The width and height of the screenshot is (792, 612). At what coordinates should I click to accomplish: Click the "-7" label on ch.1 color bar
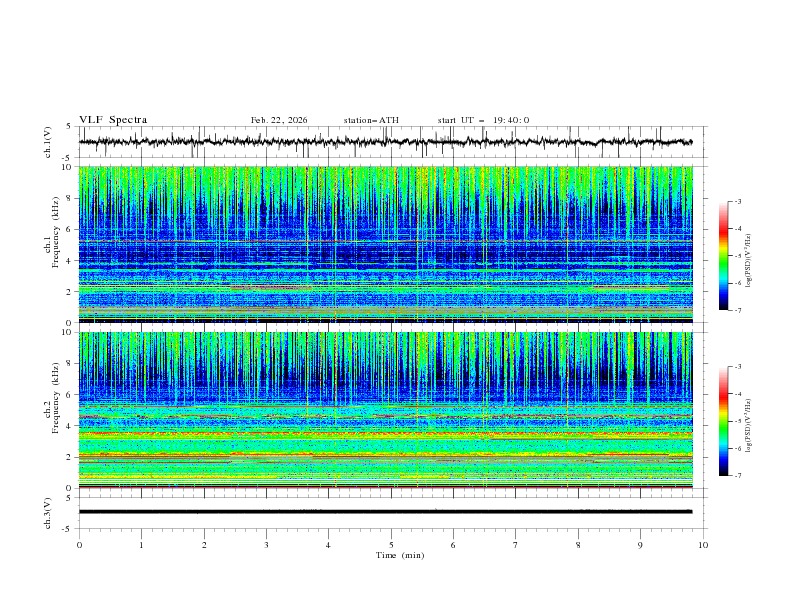(x=737, y=310)
